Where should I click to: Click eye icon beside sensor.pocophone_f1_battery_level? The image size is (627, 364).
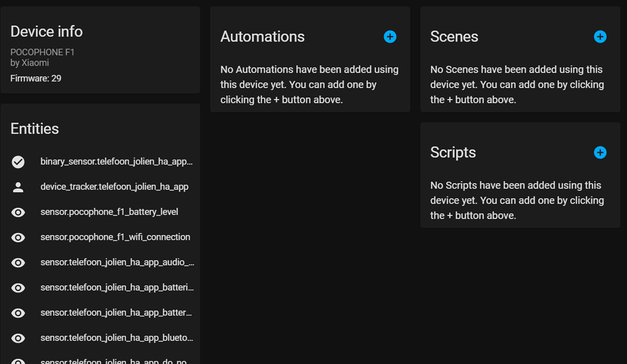(x=18, y=212)
